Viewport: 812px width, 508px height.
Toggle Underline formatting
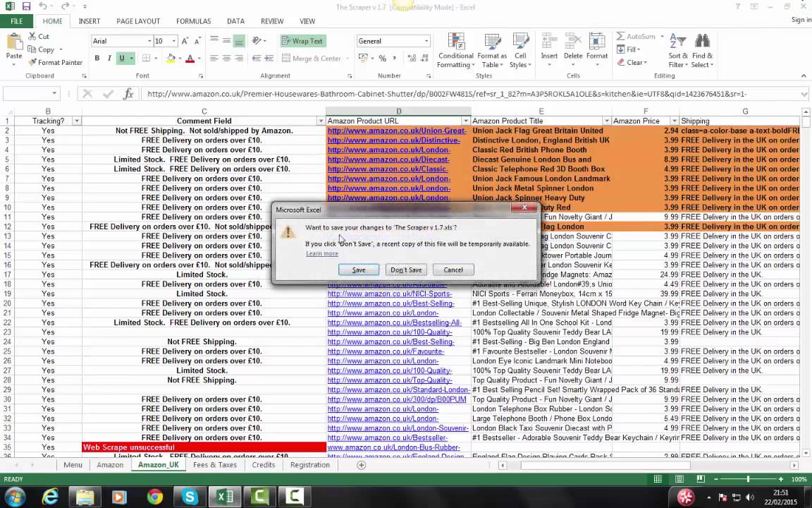[122, 58]
